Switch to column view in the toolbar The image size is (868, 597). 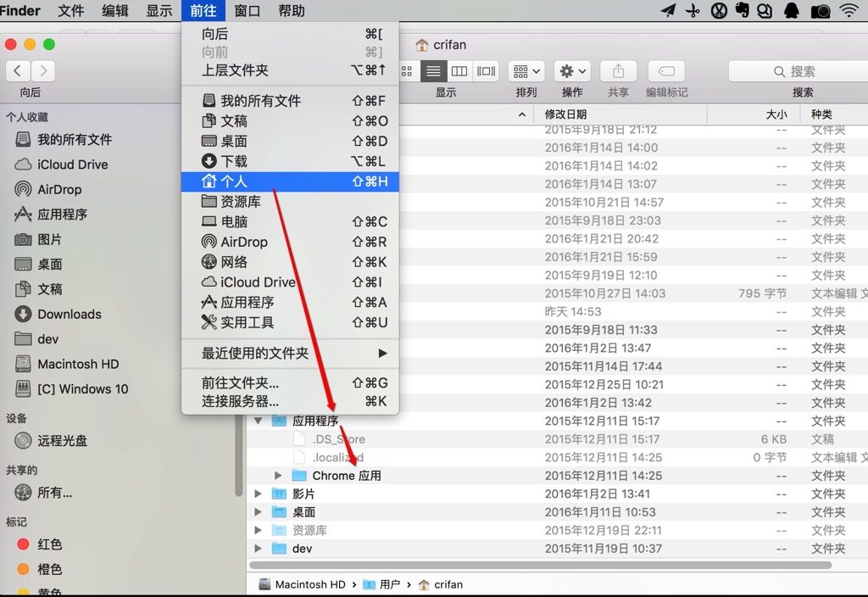coord(459,71)
